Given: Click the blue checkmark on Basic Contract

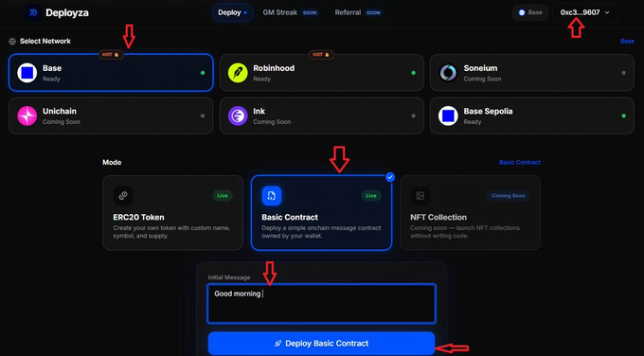Looking at the screenshot, I should (x=390, y=177).
